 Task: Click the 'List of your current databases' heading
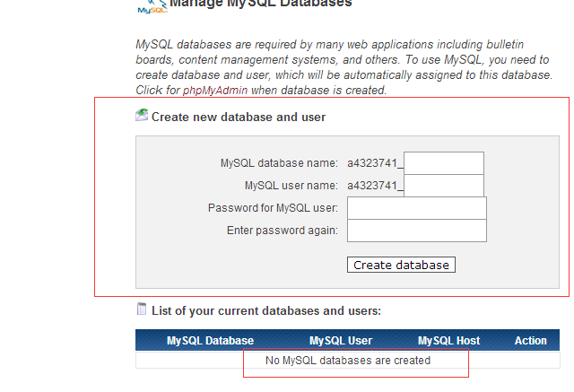[x=266, y=310]
